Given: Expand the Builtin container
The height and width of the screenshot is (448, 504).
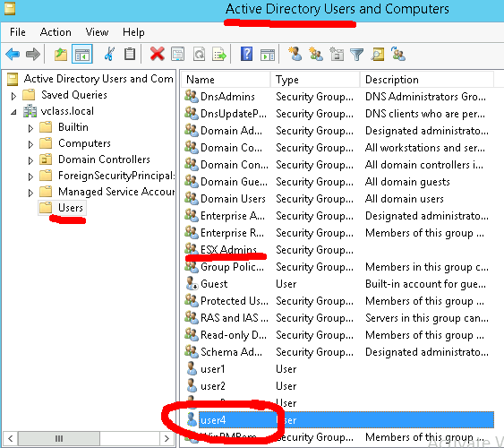Looking at the screenshot, I should pos(30,128).
